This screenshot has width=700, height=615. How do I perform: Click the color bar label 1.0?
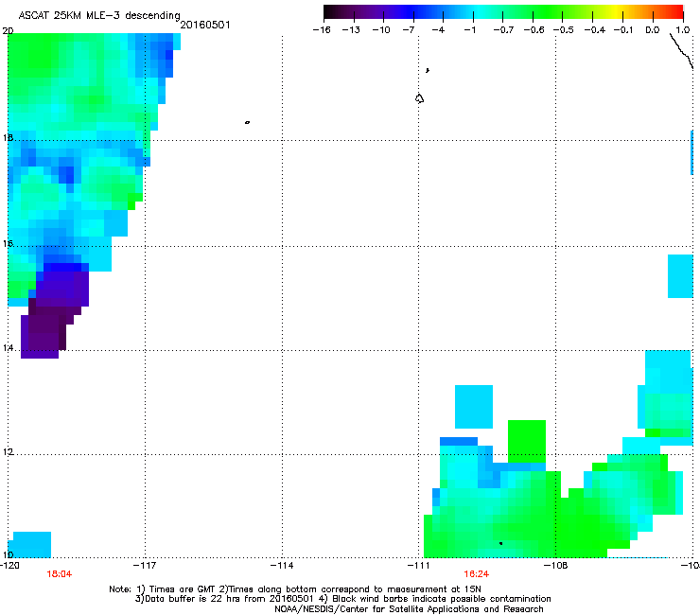pos(683,30)
